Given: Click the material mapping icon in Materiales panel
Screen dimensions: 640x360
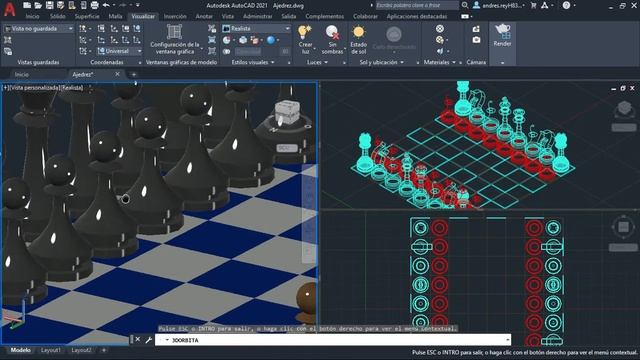Looking at the screenshot, I should point(440,51).
